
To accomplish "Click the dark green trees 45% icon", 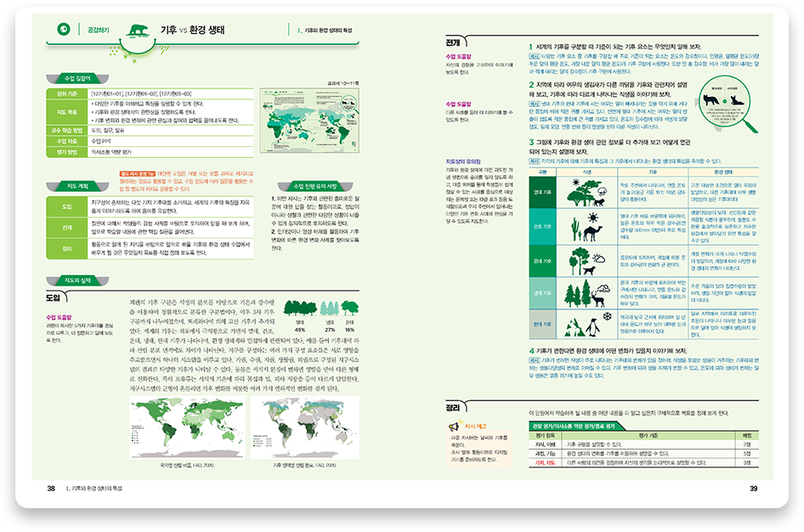I will [300, 308].
